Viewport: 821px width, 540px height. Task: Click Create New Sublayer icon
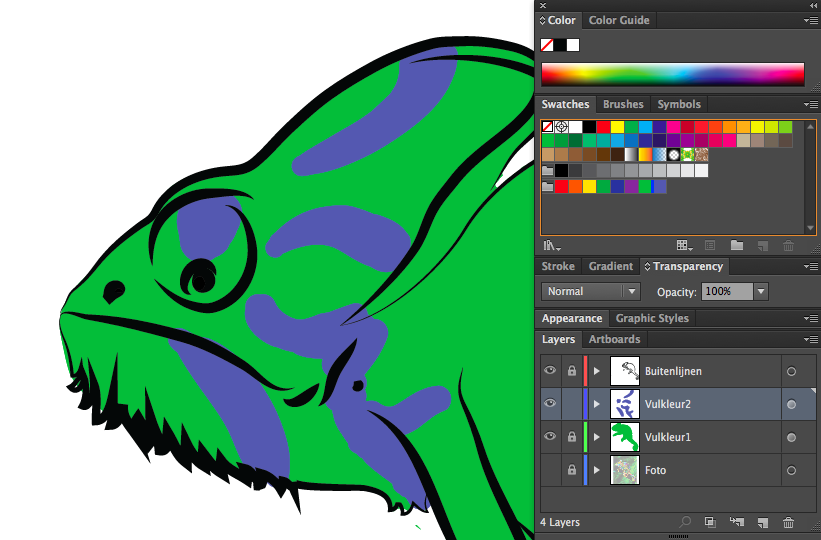pos(736,522)
